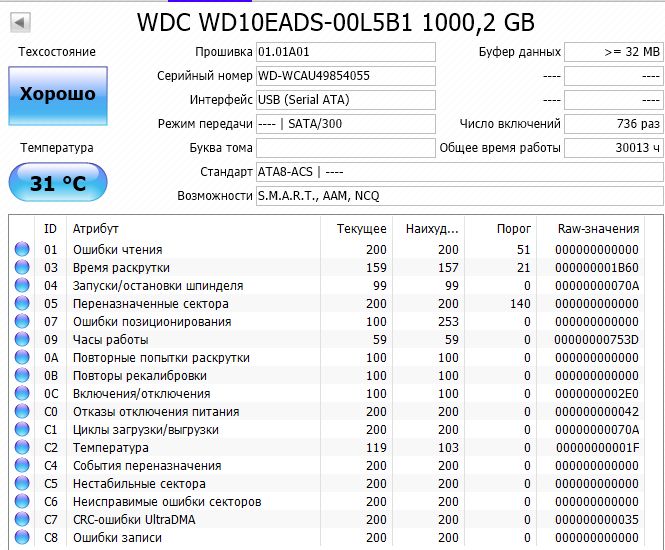Click status icon for row 03 Время раскрутки
665x550 pixels.
(x=22, y=267)
